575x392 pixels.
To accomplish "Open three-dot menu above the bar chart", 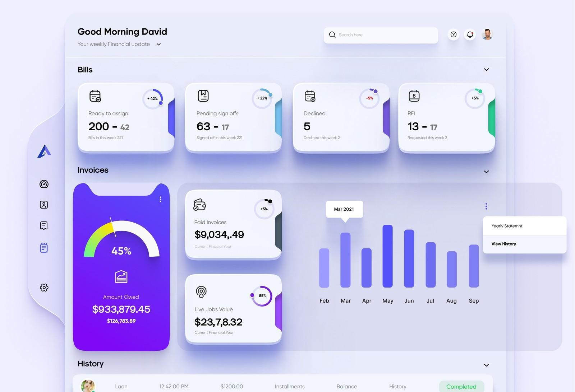I will 486,206.
